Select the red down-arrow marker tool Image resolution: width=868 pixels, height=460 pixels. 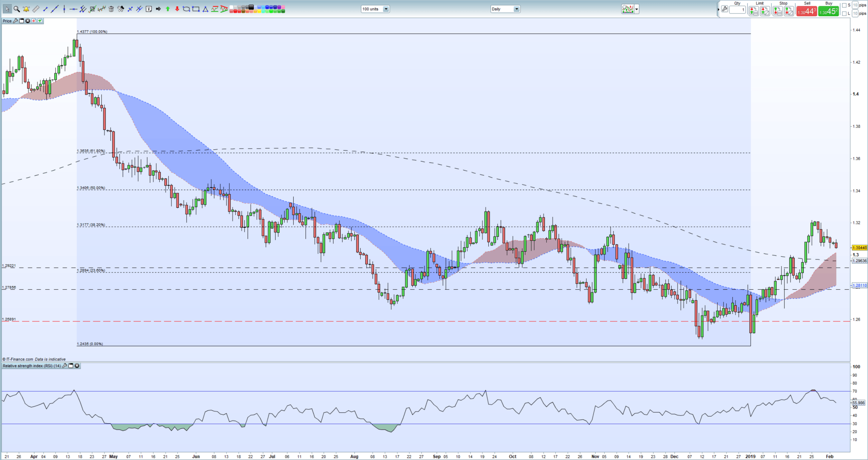(x=177, y=9)
